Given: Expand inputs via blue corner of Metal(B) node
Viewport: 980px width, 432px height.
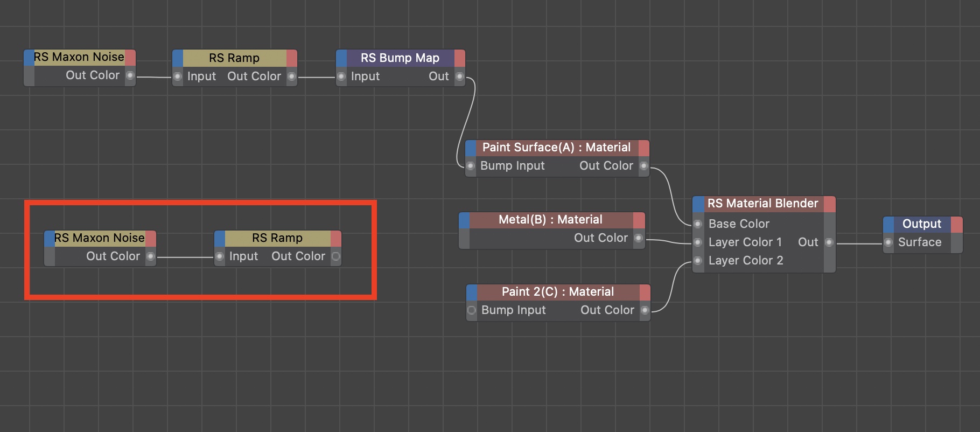Looking at the screenshot, I should point(464,220).
